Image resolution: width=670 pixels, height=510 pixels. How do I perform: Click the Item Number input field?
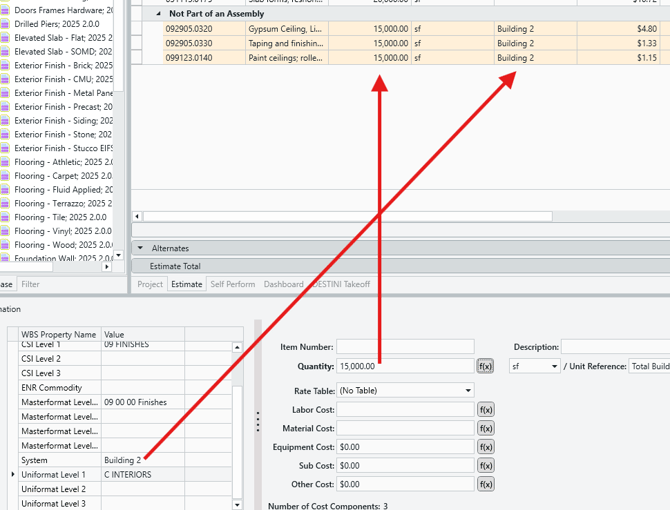pos(404,347)
